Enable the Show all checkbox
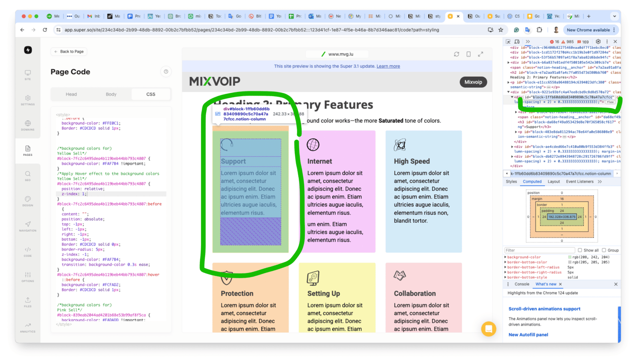 click(x=580, y=250)
